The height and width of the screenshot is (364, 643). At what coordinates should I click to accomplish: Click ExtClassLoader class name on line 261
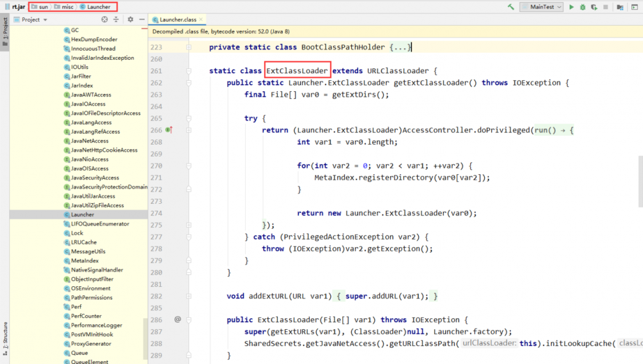click(297, 71)
